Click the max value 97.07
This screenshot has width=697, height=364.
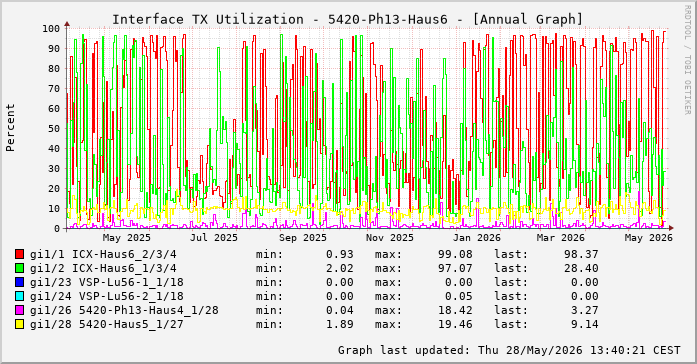point(455,268)
